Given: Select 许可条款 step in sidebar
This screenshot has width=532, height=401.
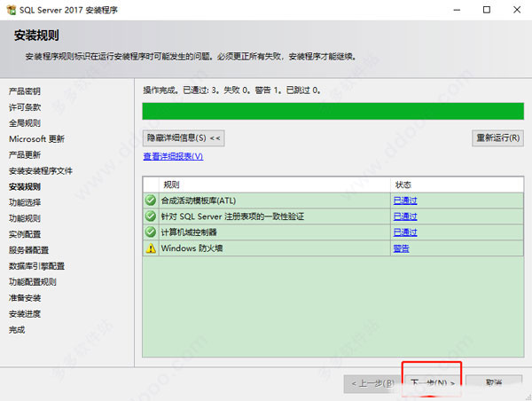Looking at the screenshot, I should (25, 107).
